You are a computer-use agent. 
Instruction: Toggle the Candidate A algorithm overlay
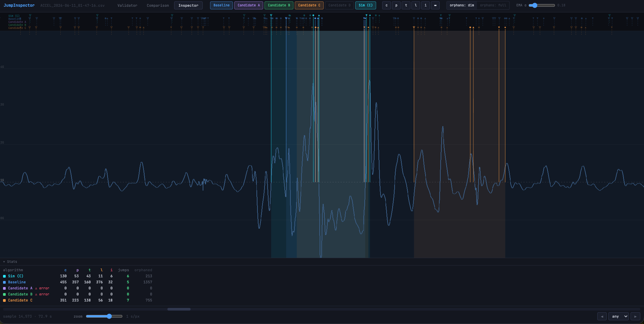point(249,5)
